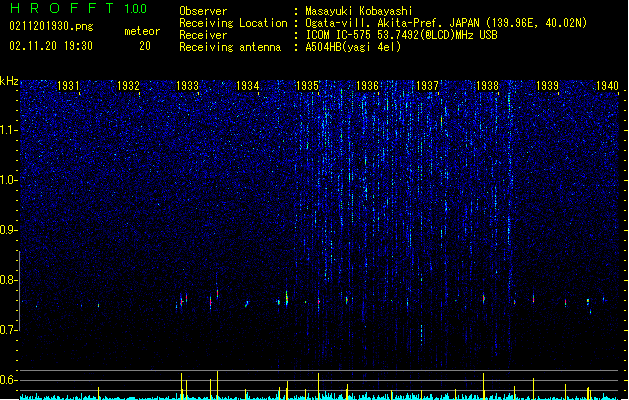Select the ICOM IC-575 receiver description
The width and height of the screenshot is (629, 400).
pyautogui.click(x=402, y=35)
